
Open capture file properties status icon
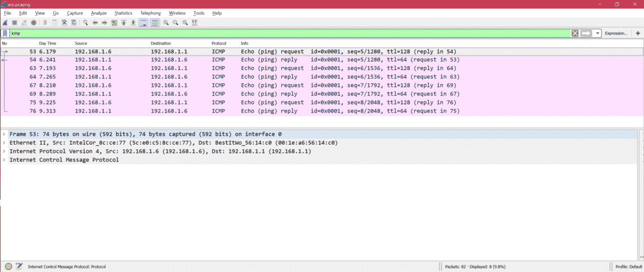click(x=19, y=267)
